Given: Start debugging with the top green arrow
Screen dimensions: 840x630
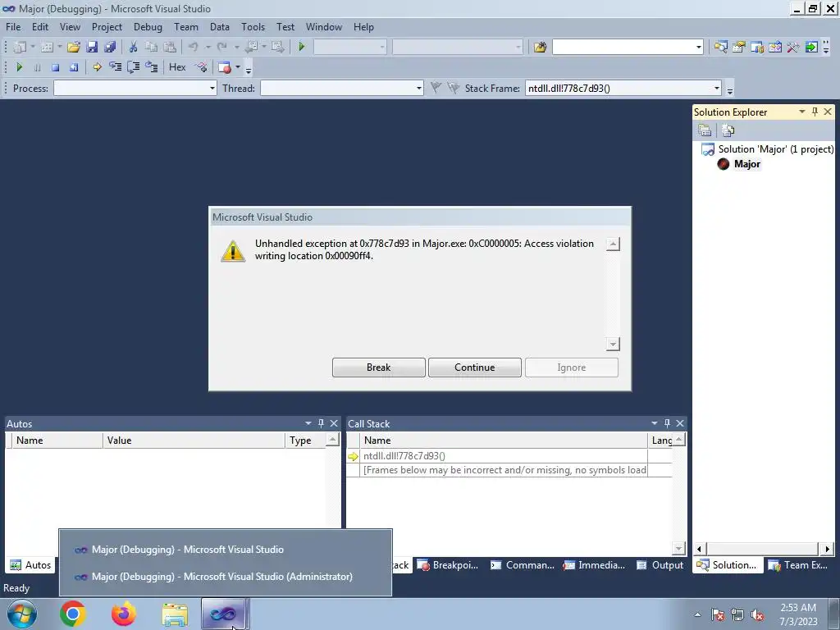Looking at the screenshot, I should (x=301, y=47).
